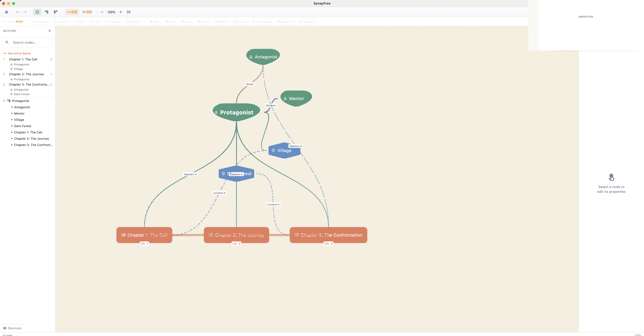Click the Appears in filter chip
Viewport: 644px width, 336px height.
pyautogui.click(x=286, y=22)
